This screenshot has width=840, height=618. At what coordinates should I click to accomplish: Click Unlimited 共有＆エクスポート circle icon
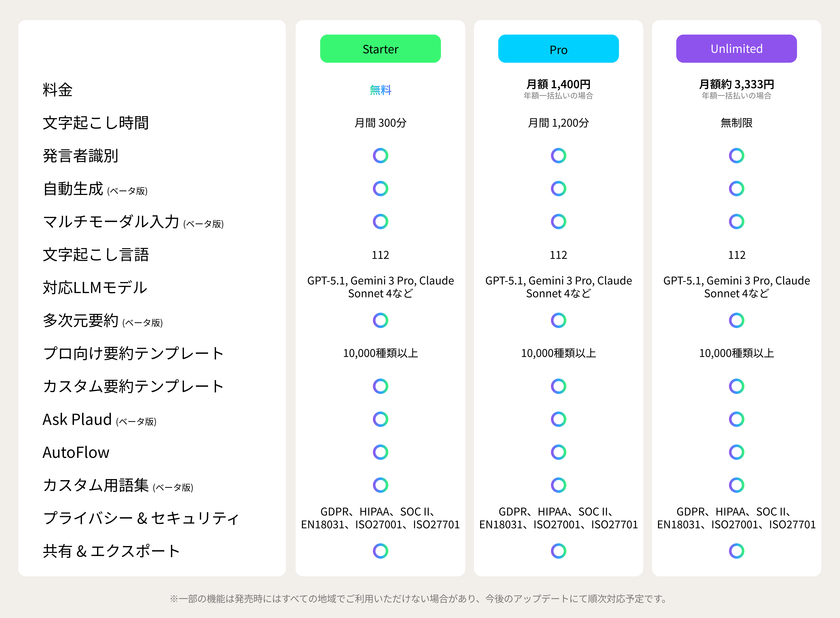click(736, 551)
